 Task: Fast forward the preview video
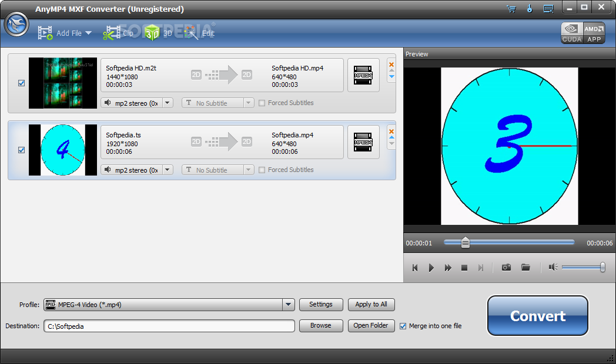pos(448,268)
